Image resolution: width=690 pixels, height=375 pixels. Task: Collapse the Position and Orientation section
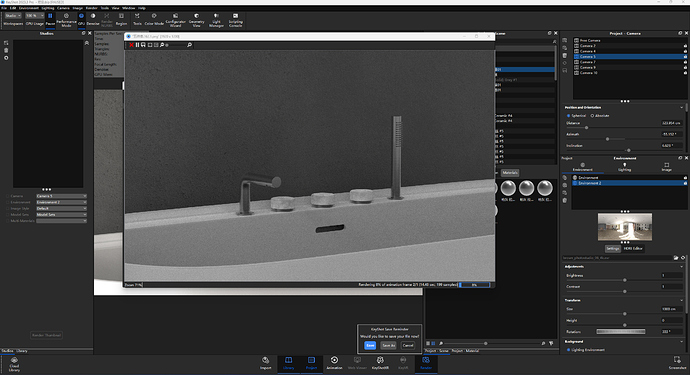(x=681, y=107)
